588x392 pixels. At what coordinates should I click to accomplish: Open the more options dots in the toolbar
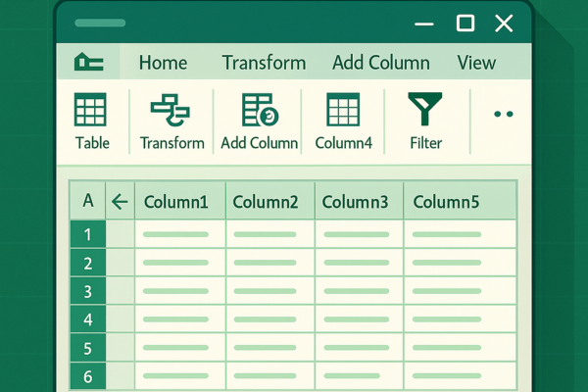(x=504, y=114)
